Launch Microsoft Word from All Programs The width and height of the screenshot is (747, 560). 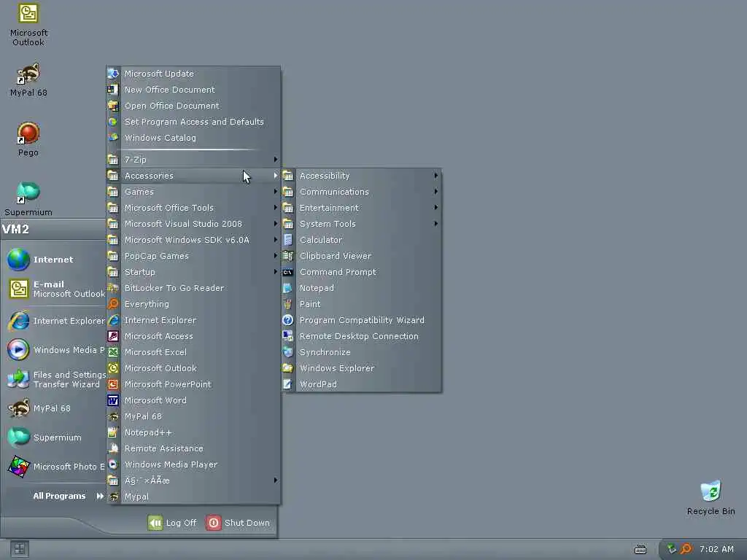point(193,400)
